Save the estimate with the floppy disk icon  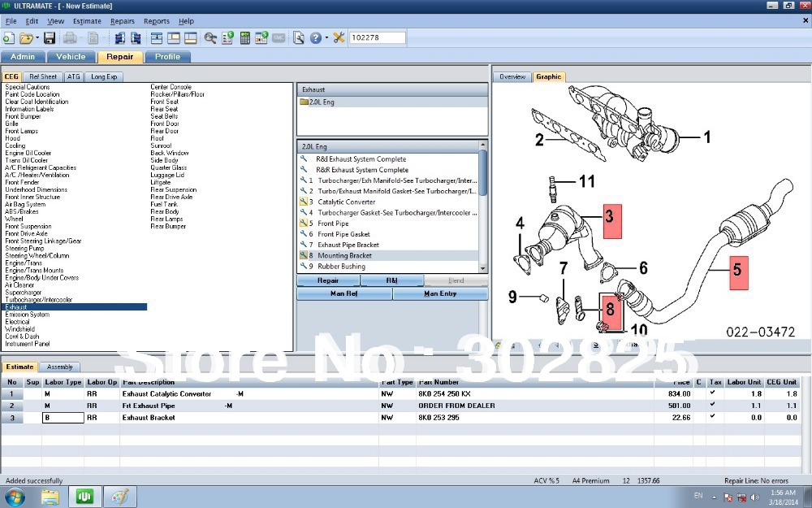(x=50, y=38)
